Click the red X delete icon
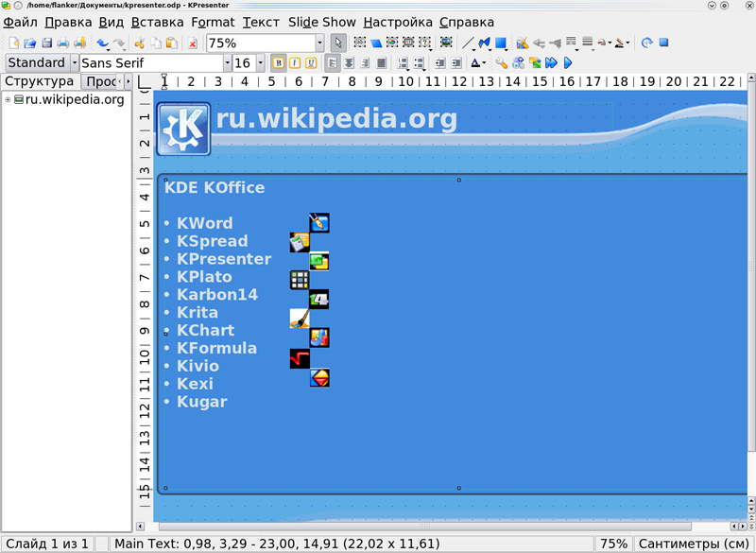 193,43
